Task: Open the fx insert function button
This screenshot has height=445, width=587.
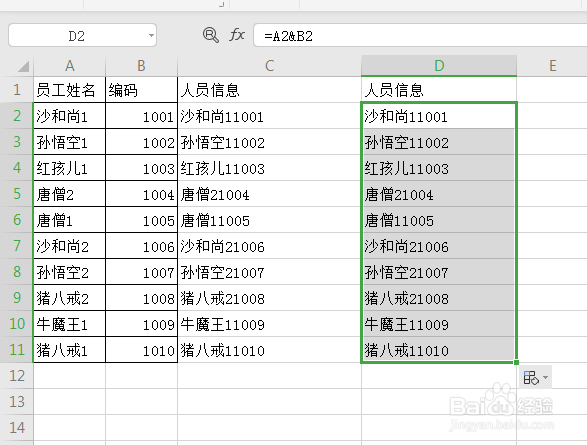Action: click(237, 35)
